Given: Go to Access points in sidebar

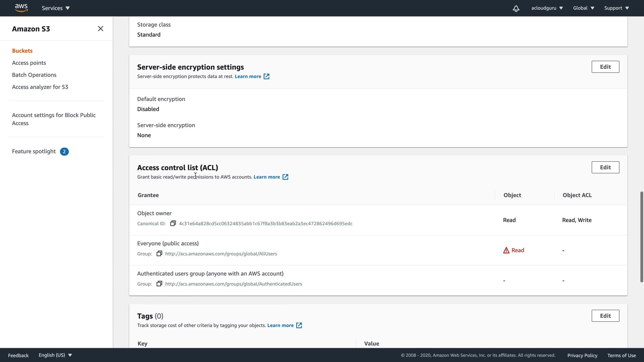Looking at the screenshot, I should [29, 63].
